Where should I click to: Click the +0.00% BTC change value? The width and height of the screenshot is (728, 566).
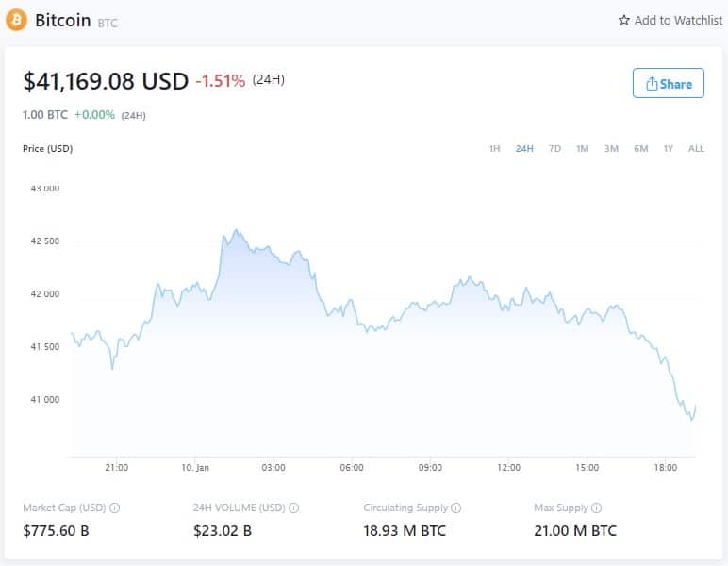pyautogui.click(x=94, y=115)
